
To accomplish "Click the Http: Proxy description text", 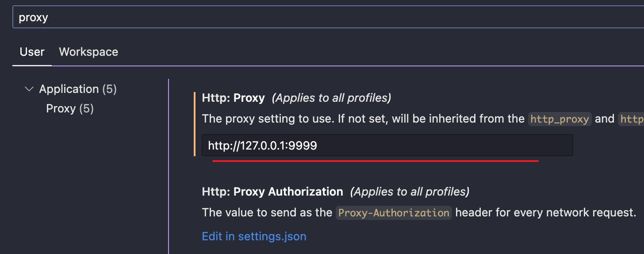I will [x=363, y=119].
